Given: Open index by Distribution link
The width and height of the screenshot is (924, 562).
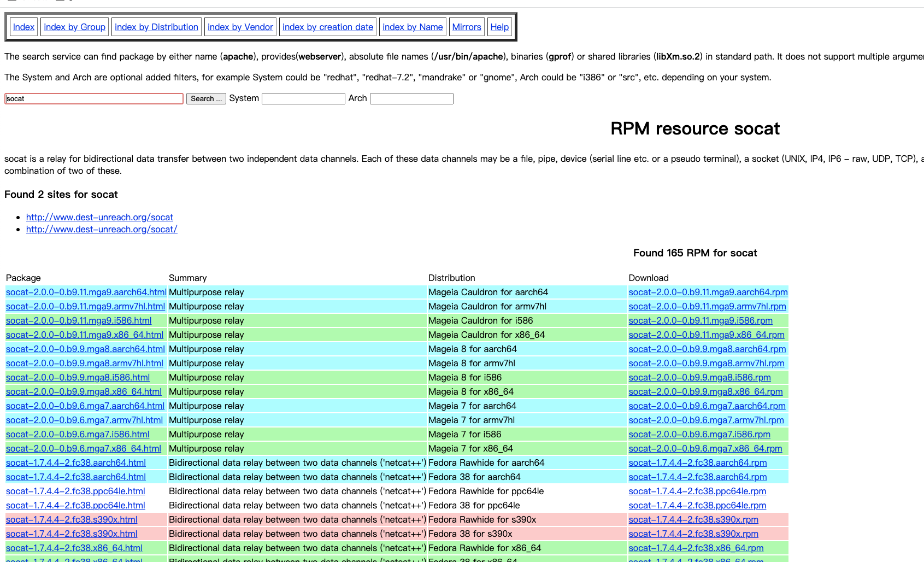Looking at the screenshot, I should tap(156, 27).
